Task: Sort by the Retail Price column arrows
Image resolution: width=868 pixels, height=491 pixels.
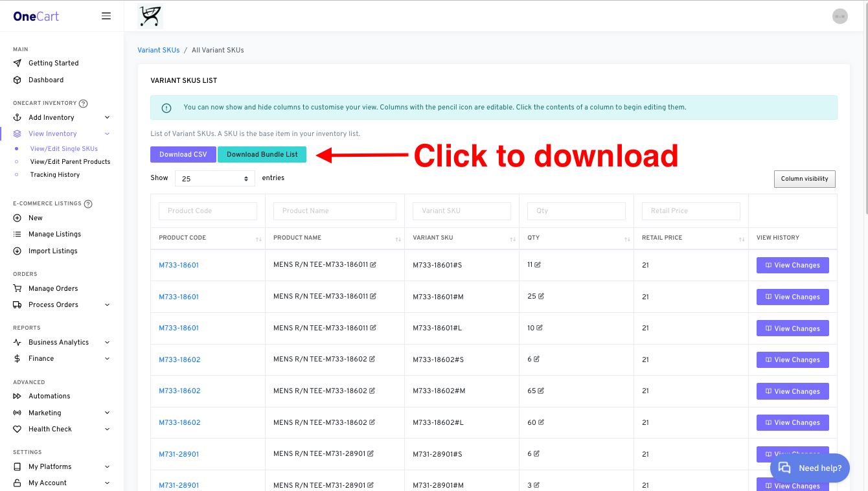Action: pyautogui.click(x=741, y=240)
